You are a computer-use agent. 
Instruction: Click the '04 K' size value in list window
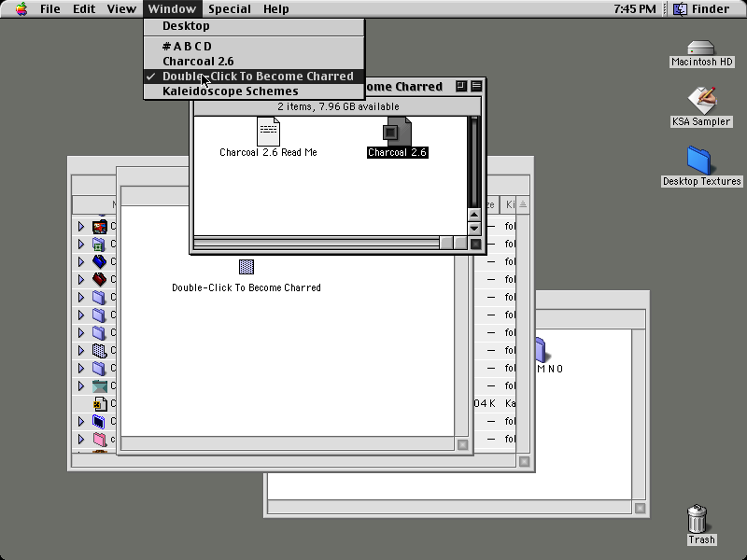coord(485,404)
